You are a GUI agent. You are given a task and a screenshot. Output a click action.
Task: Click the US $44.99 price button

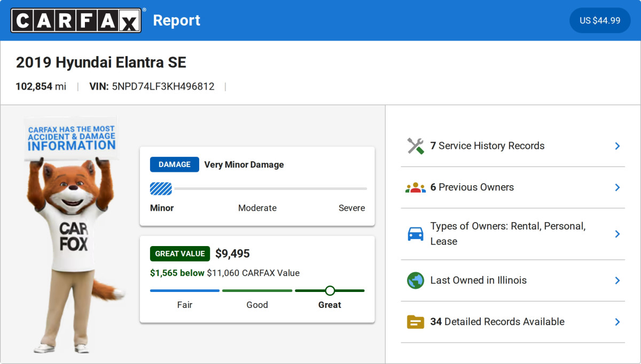[x=600, y=21]
